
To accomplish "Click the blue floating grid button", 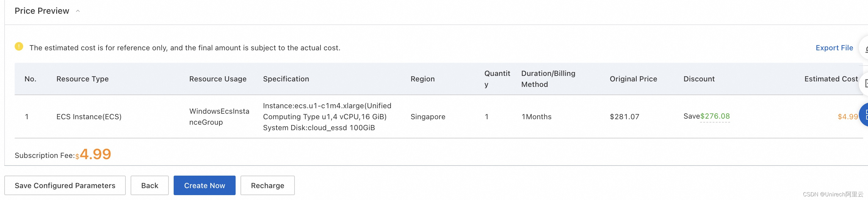I will (x=864, y=115).
